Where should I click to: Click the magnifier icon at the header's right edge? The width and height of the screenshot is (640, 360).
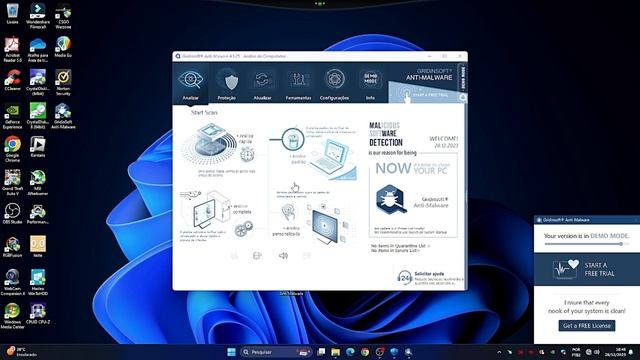(x=462, y=97)
